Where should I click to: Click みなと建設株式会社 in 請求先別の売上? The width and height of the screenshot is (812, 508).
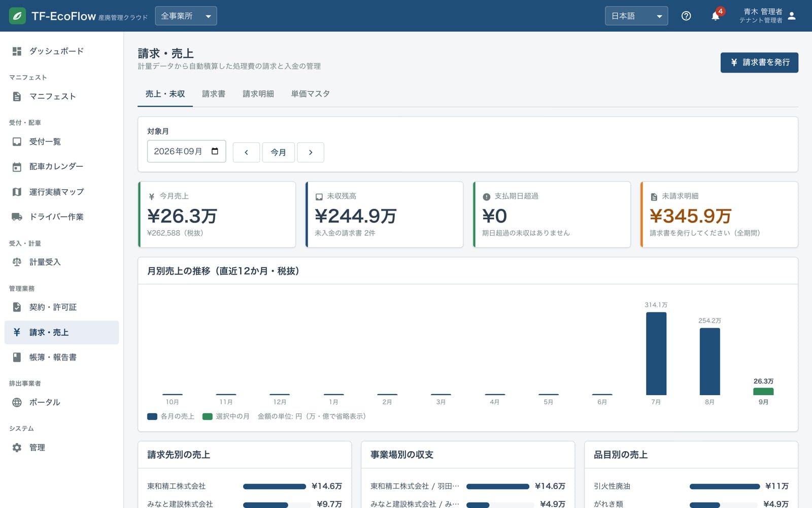tap(180, 504)
